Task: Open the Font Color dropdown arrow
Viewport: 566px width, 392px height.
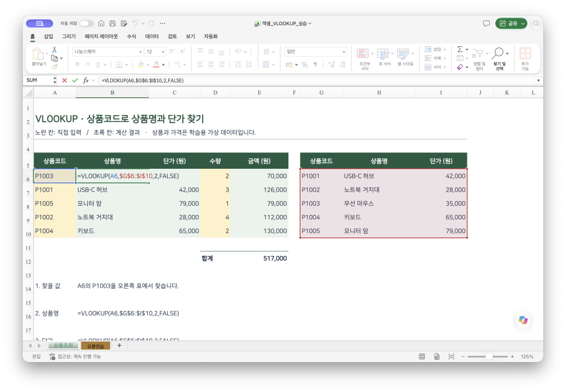Action: pos(163,65)
